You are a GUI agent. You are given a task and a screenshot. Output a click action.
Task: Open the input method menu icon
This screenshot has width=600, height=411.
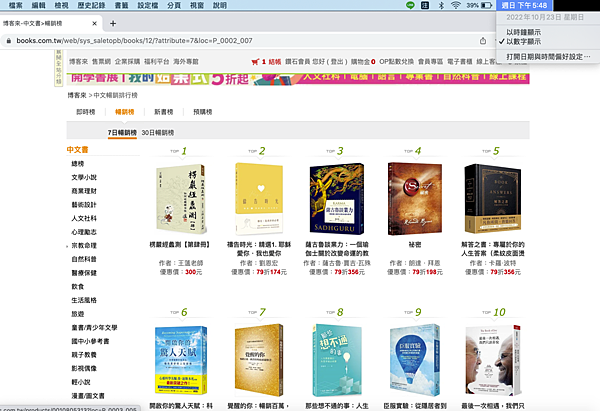click(x=425, y=5)
